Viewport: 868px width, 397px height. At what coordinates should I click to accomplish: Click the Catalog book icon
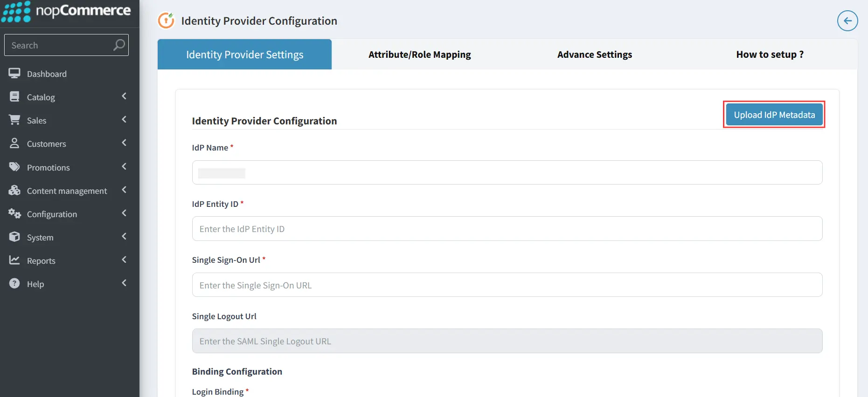pos(14,96)
